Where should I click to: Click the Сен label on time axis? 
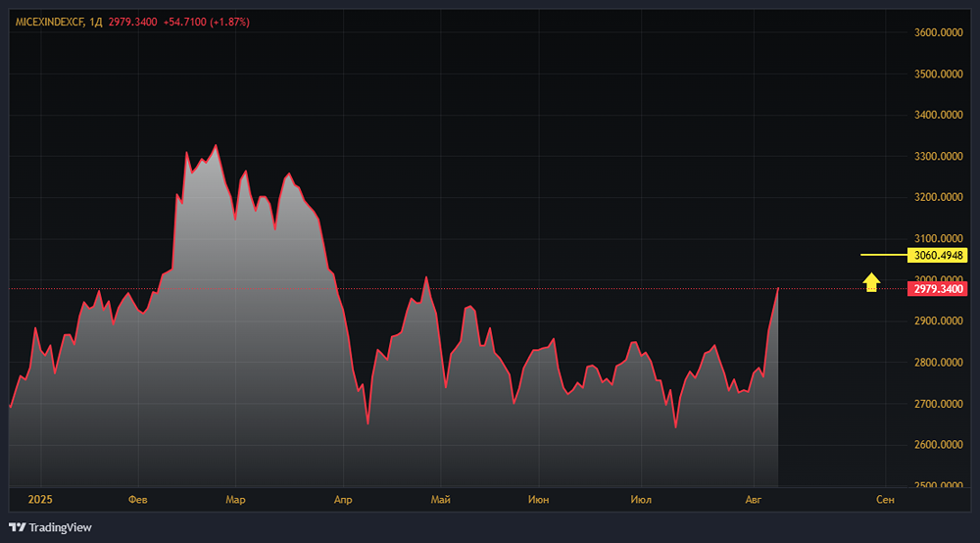[x=885, y=499]
